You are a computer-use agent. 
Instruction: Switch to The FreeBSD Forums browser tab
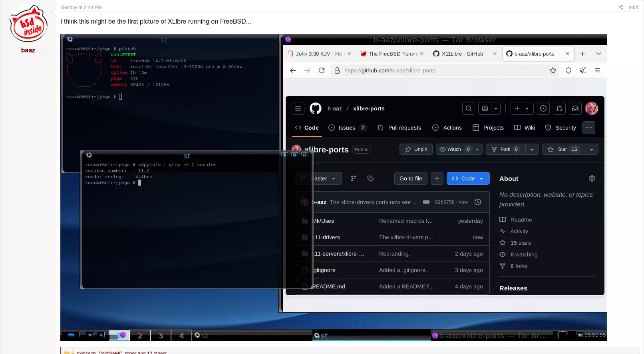[392, 54]
